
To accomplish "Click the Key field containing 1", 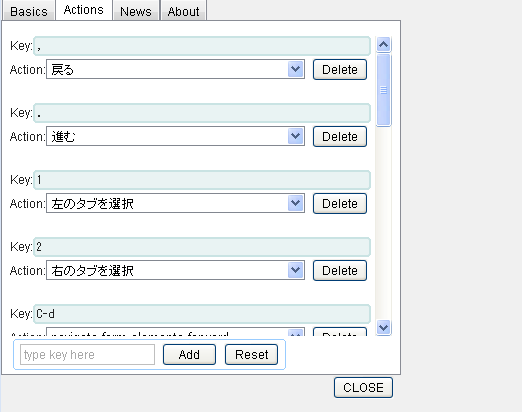I will pyautogui.click(x=202, y=180).
